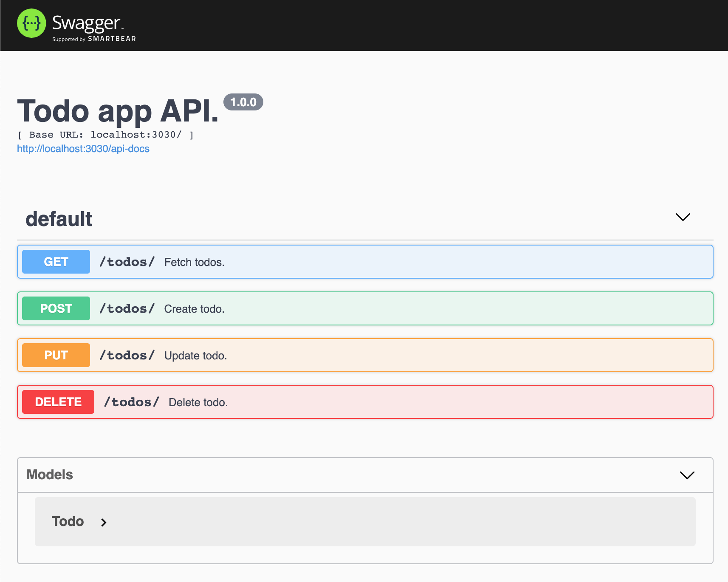Click /todos/ path in GET row
This screenshot has width=728, height=582.
tap(127, 262)
